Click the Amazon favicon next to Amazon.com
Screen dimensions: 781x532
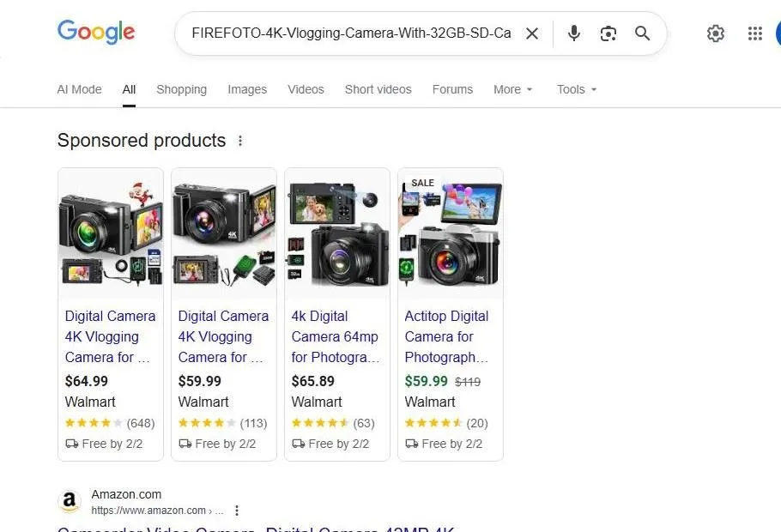tap(70, 501)
